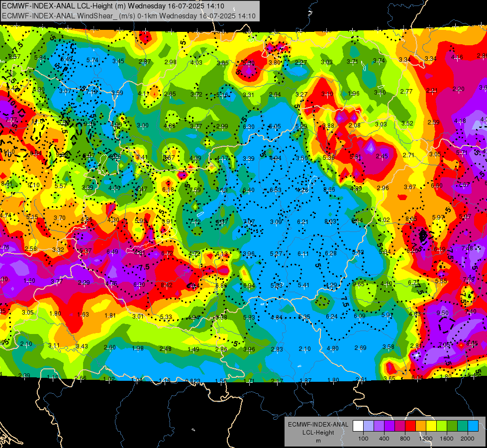This screenshot has height=448, width=487.
Task: Click the shear value 6.18
Action: pyautogui.click(x=168, y=189)
